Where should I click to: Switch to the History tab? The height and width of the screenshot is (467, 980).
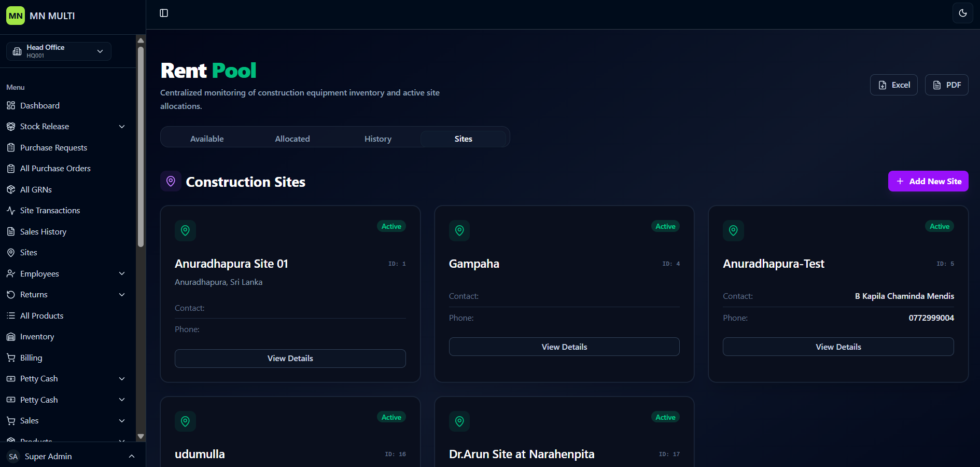tap(378, 139)
